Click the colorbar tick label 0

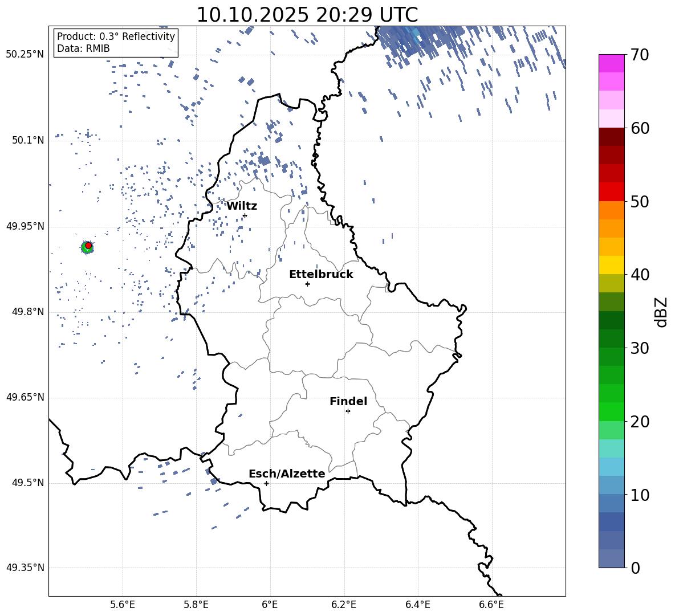pos(635,568)
